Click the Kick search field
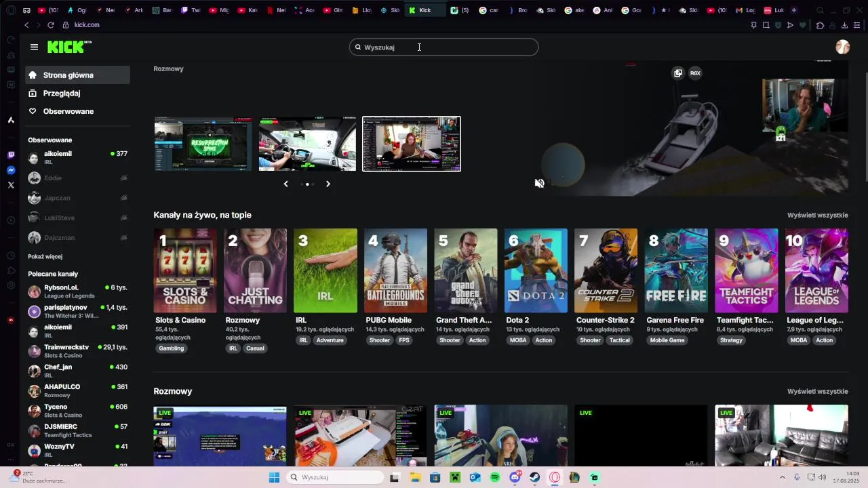Image resolution: width=868 pixels, height=488 pixels. coord(444,47)
